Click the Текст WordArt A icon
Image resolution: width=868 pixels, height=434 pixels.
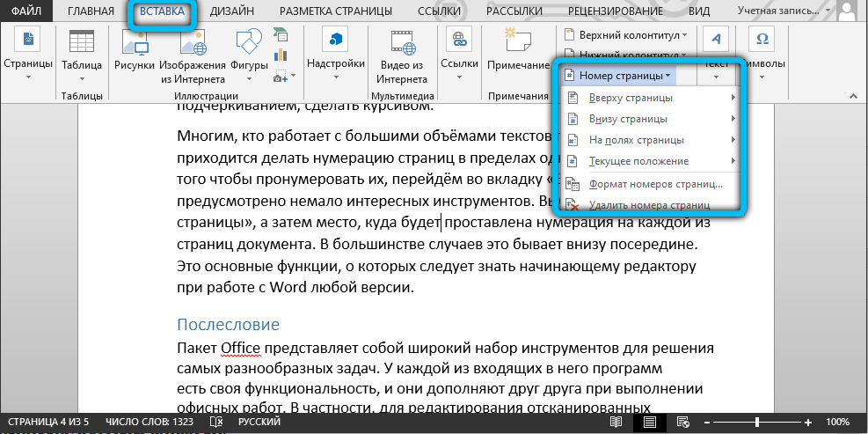coord(717,40)
